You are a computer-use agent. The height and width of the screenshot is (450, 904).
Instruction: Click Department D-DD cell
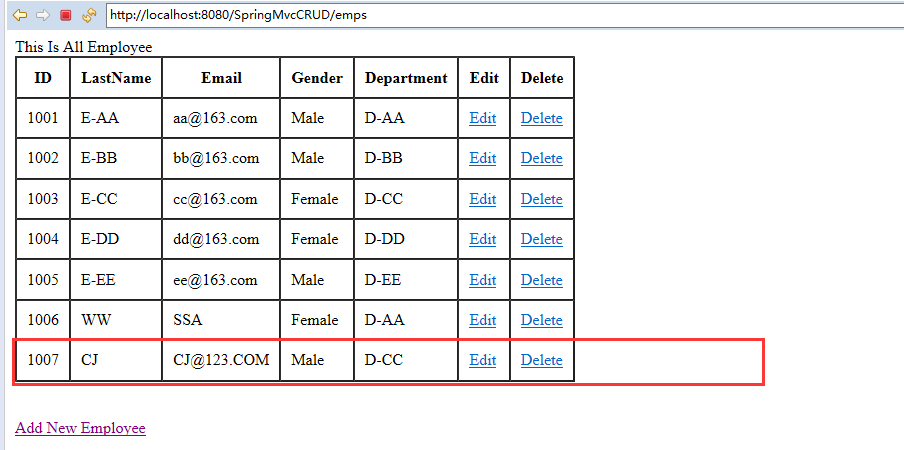pyautogui.click(x=406, y=239)
